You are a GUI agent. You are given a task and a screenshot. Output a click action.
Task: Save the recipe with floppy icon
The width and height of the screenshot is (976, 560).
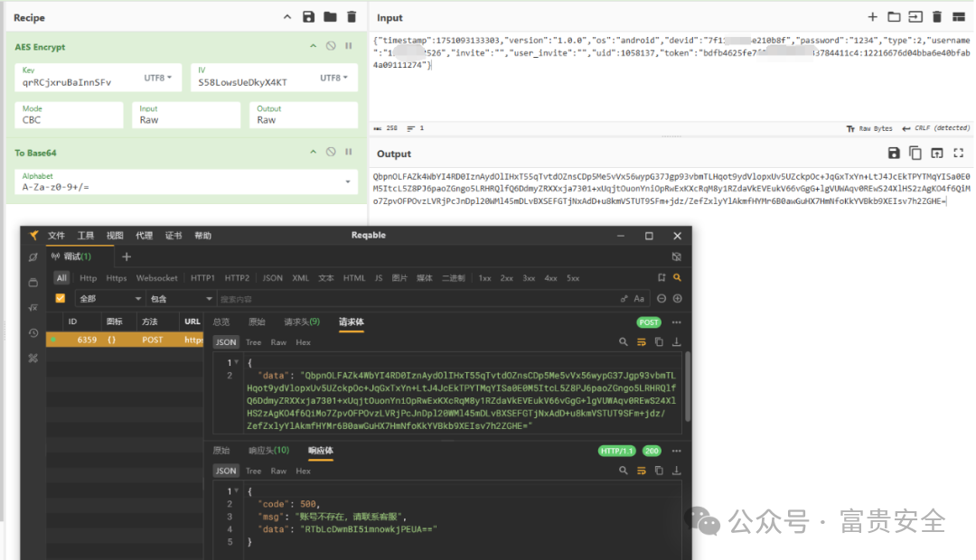point(309,17)
